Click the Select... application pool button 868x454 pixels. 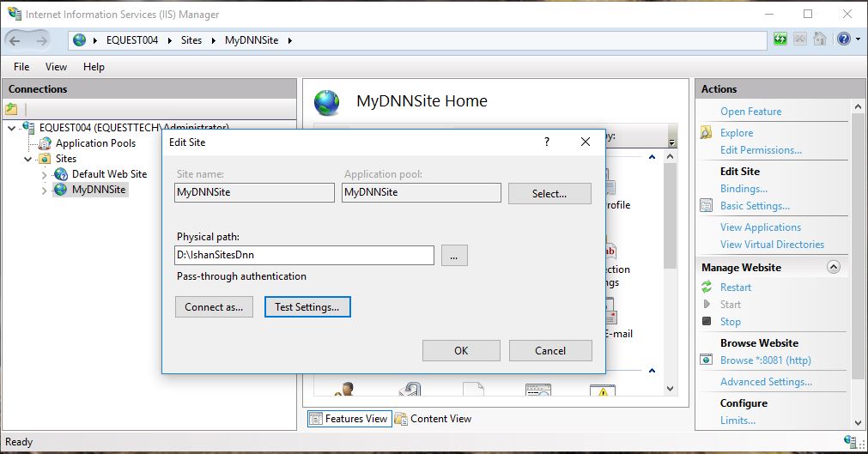[549, 193]
